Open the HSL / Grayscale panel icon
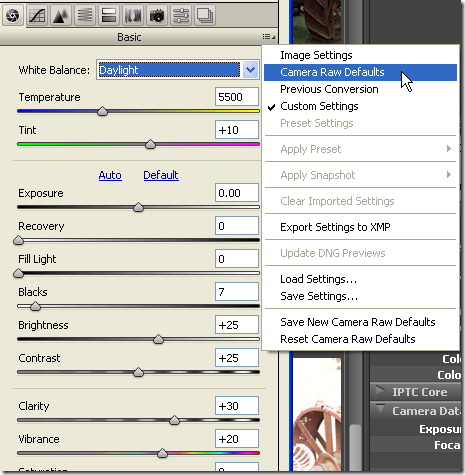Viewport: 465px width, 475px height. pos(85,16)
